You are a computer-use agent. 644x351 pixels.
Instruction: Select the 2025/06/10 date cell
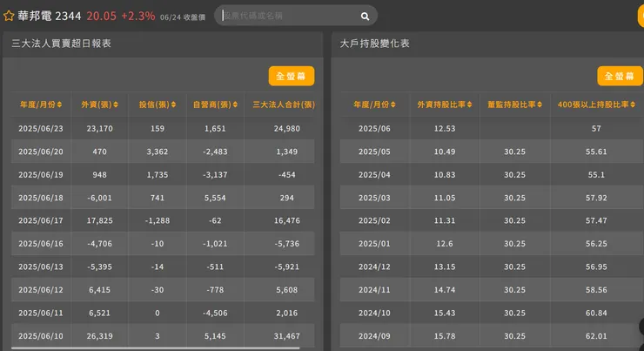(x=41, y=336)
